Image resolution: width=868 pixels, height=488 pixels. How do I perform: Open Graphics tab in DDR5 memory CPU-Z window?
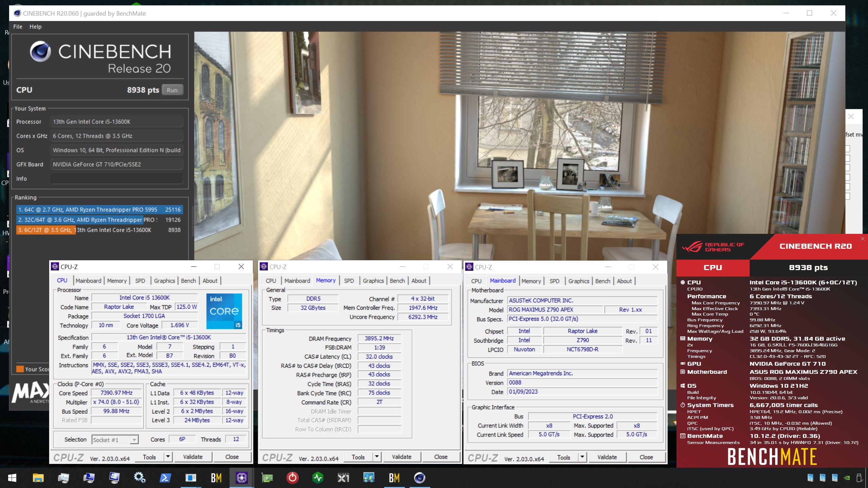point(373,281)
